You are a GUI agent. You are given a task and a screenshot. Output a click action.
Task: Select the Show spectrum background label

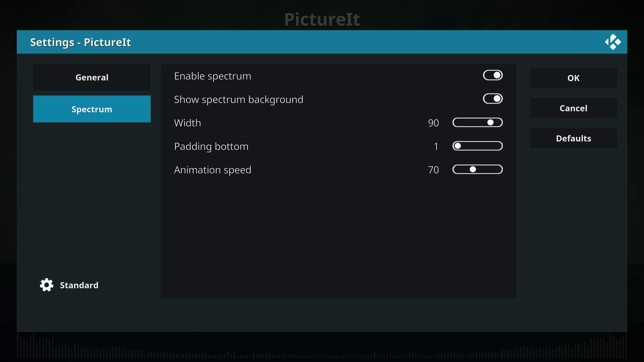238,100
